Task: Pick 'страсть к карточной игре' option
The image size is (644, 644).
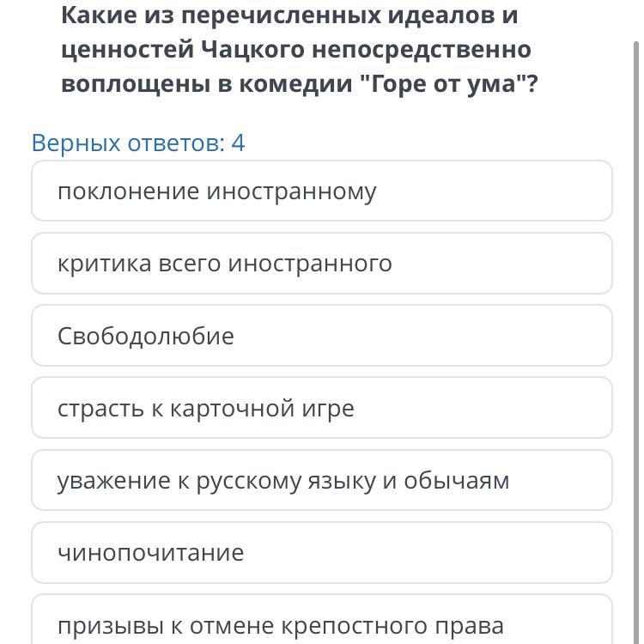Action: pos(322,408)
